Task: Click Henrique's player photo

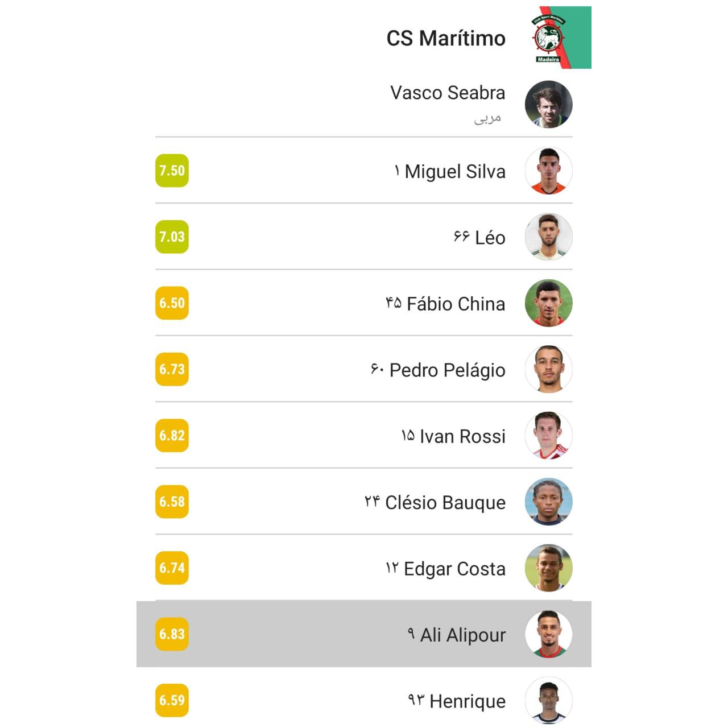Action: 548,701
